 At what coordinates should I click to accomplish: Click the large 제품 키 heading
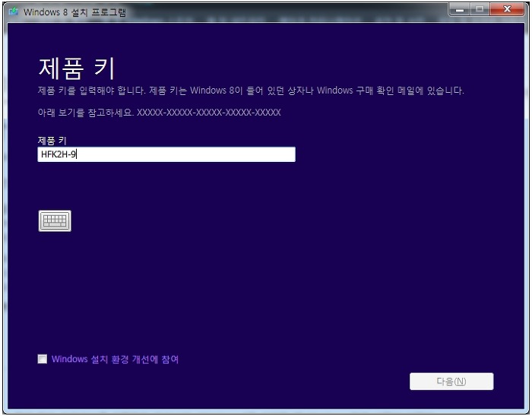pos(77,68)
